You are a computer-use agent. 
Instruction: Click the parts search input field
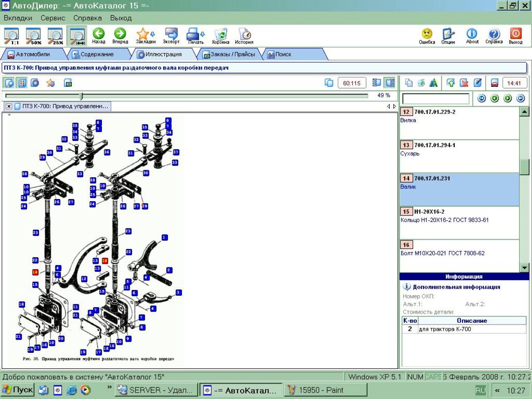click(435, 98)
